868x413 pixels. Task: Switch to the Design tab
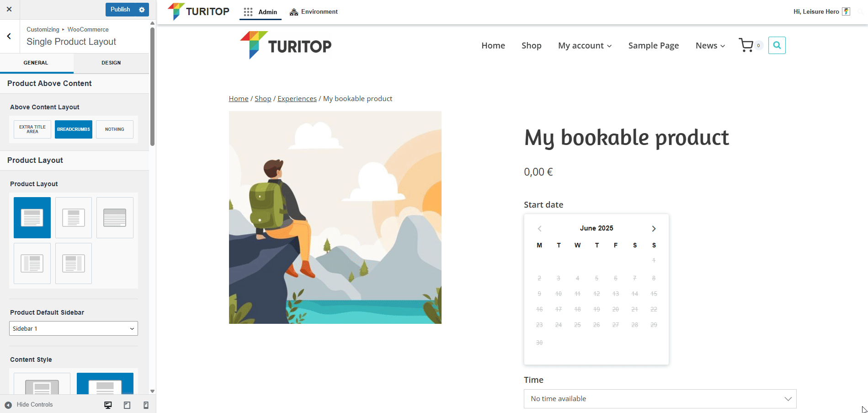pos(111,63)
